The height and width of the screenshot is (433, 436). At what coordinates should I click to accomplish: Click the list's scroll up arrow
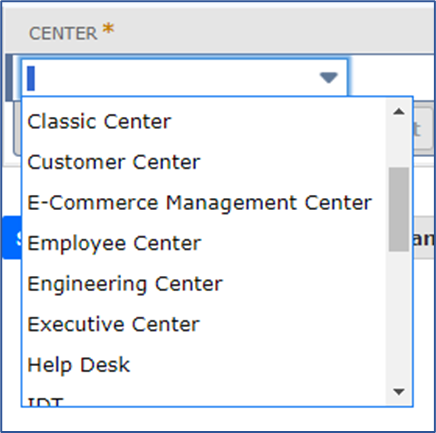click(x=399, y=112)
